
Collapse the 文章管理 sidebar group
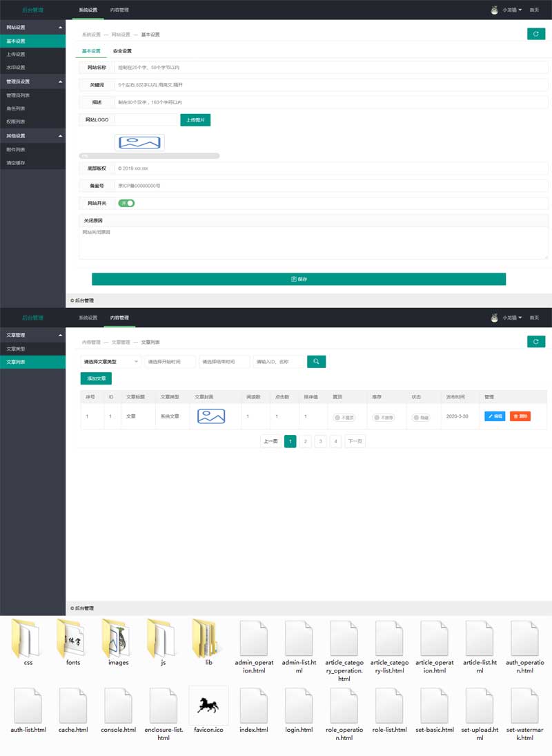coord(32,335)
